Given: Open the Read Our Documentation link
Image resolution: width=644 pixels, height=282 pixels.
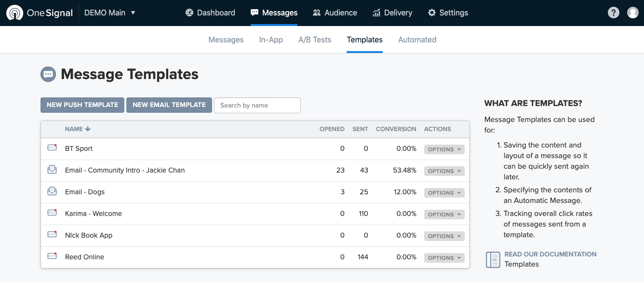Looking at the screenshot, I should pos(550,254).
